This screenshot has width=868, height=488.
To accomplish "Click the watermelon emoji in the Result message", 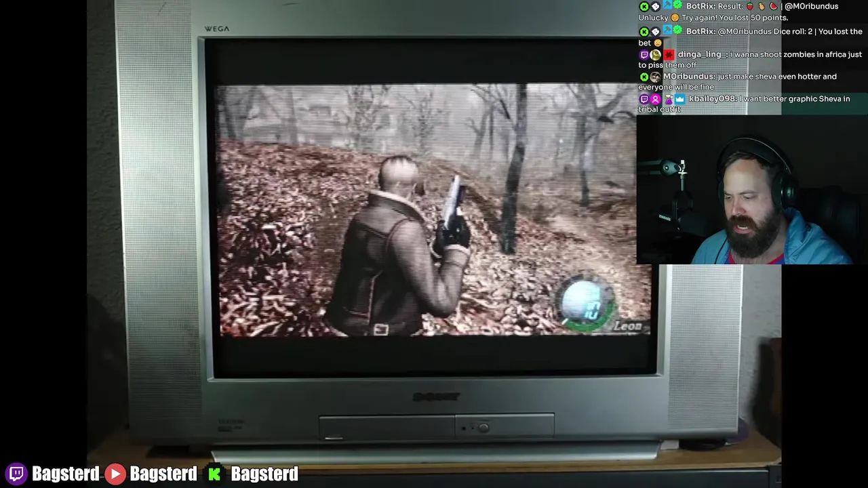I will click(x=774, y=6).
